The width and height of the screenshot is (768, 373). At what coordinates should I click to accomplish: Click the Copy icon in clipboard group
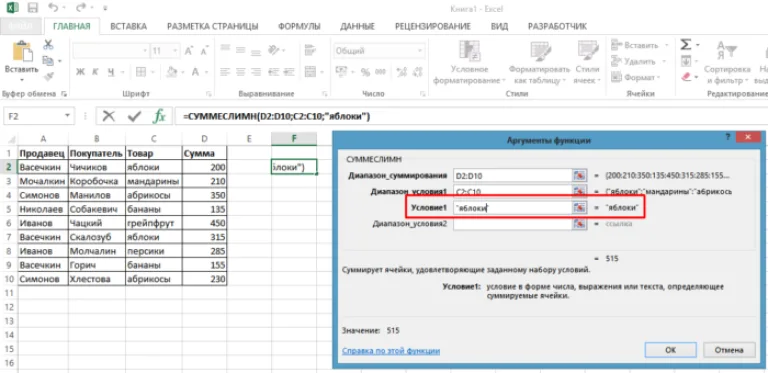(x=48, y=61)
